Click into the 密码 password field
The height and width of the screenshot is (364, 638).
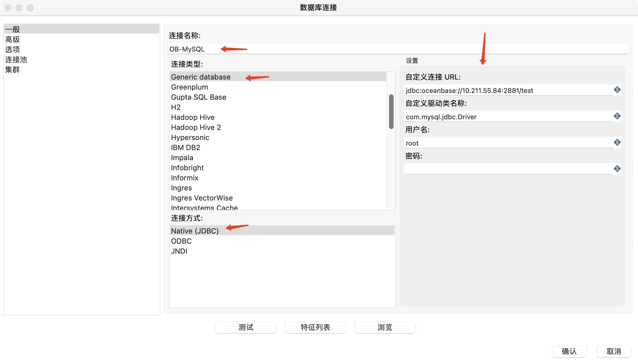(508, 169)
